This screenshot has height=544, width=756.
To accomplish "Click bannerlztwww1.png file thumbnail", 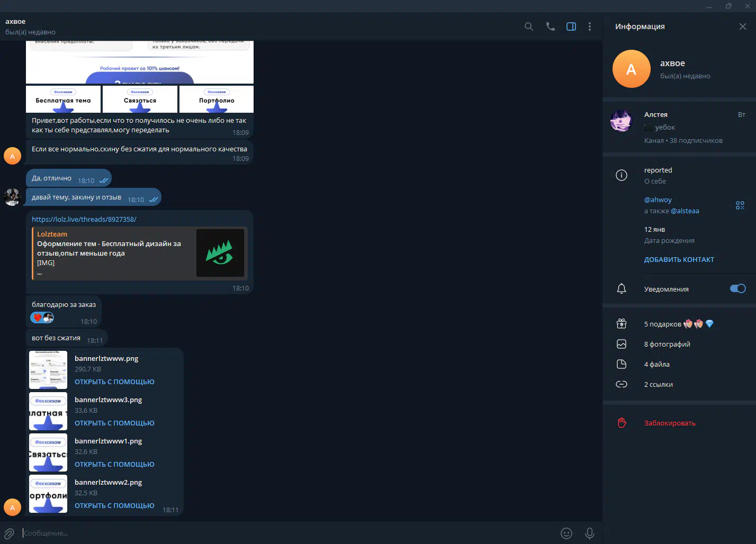I will point(48,452).
